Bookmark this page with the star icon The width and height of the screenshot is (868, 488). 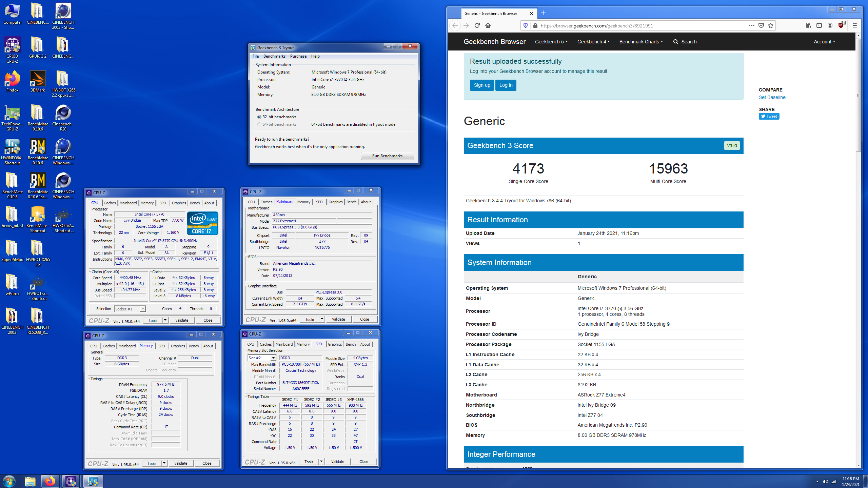pos(771,25)
